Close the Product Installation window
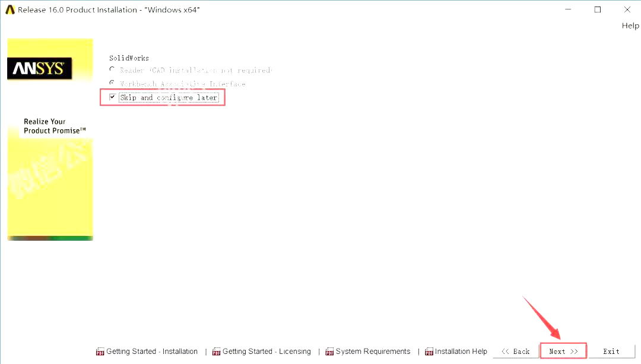641x364 pixels. click(x=627, y=10)
